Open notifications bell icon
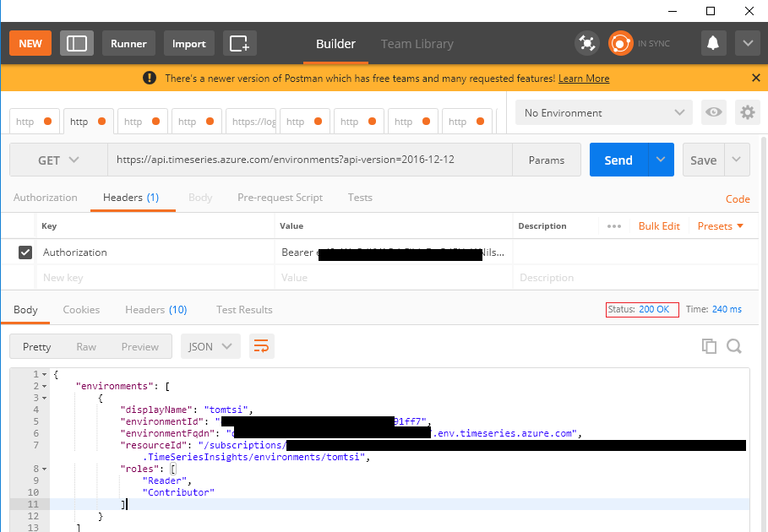The image size is (768, 532). tap(713, 44)
